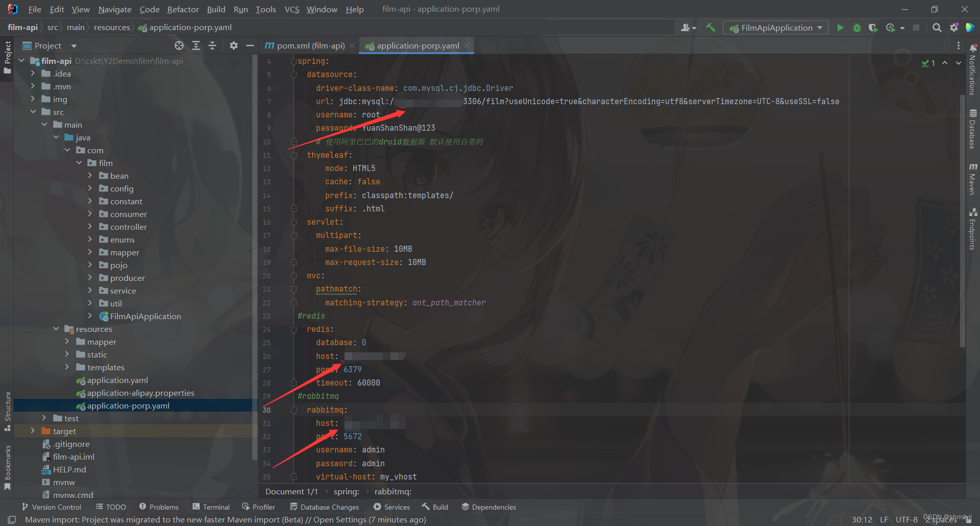Open the Endpoints tool window

click(972, 230)
